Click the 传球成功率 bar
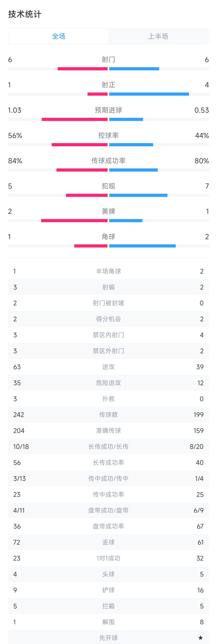Screen dimensions: 217x644 click(x=108, y=170)
